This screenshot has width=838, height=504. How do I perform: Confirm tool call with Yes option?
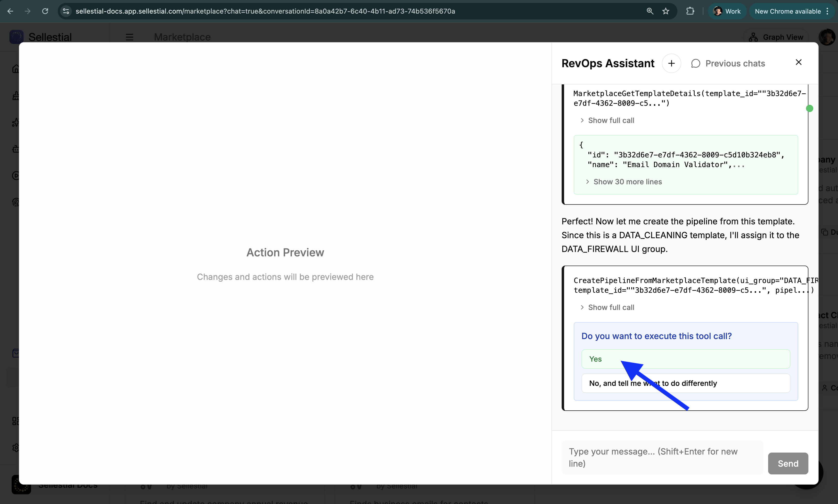point(685,359)
